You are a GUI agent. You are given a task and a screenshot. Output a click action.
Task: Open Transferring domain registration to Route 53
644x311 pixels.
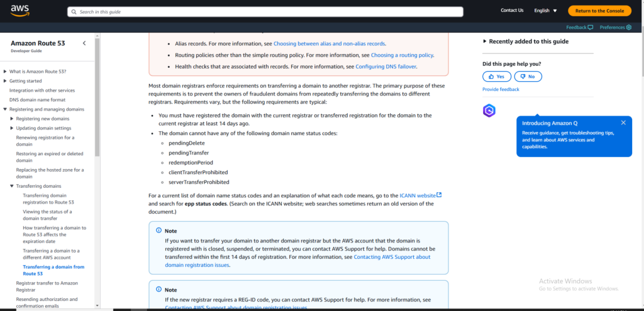pos(48,199)
